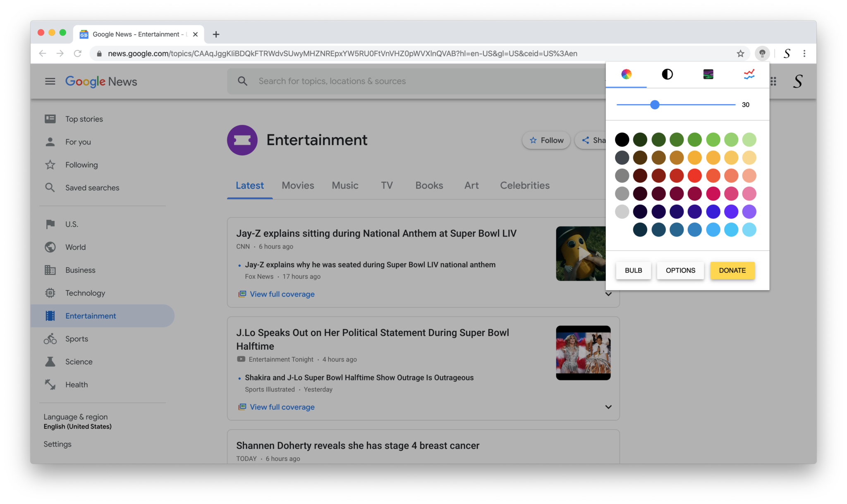
Task: Click the search magnifier icon
Action: pyautogui.click(x=243, y=81)
